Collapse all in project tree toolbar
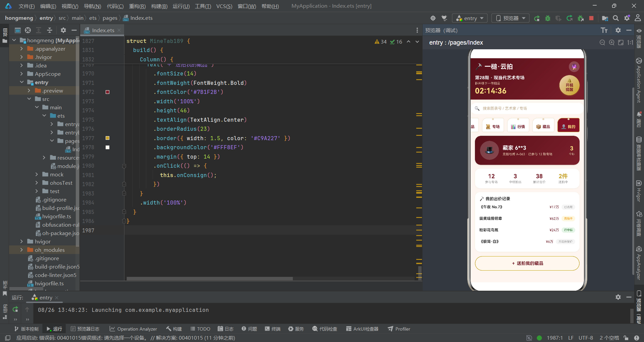The width and height of the screenshot is (644, 342). [50, 30]
